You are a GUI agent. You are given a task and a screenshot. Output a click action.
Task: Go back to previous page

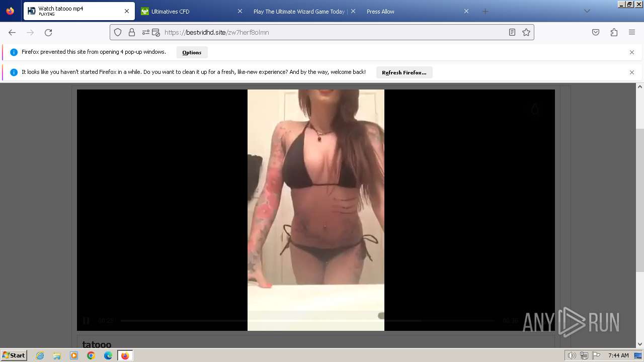(x=12, y=32)
